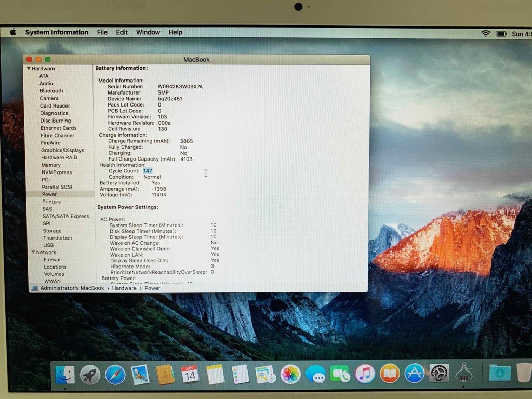532x399 pixels.
Task: Expand the Network section in the sidebar
Action: (x=33, y=252)
